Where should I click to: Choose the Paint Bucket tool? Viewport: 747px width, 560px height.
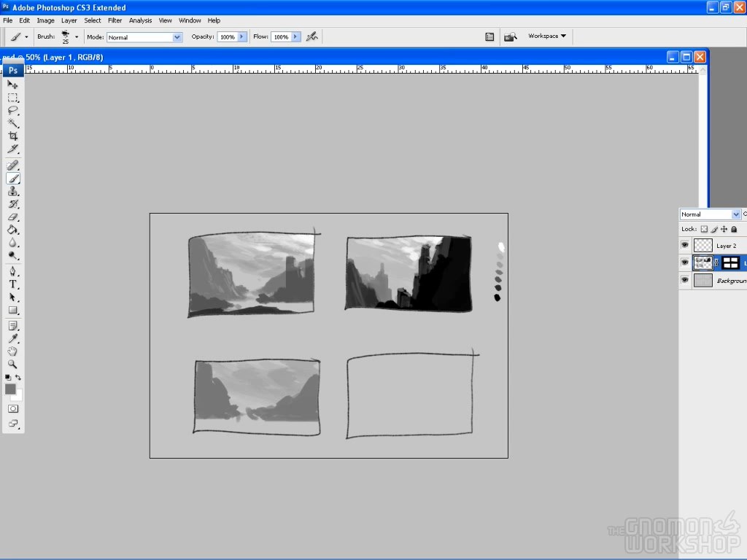[13, 230]
